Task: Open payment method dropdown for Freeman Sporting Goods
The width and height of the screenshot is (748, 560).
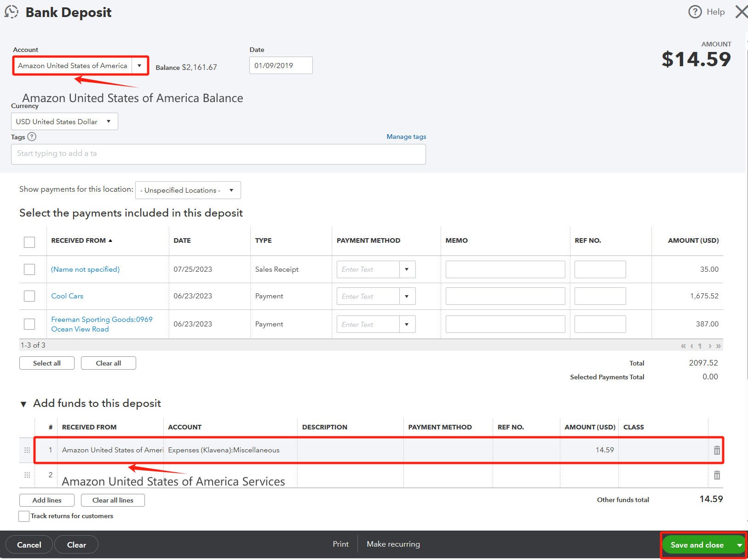Action: tap(407, 324)
